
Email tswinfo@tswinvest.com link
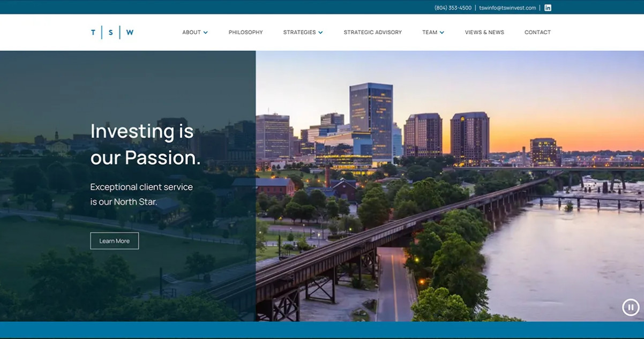(x=508, y=8)
